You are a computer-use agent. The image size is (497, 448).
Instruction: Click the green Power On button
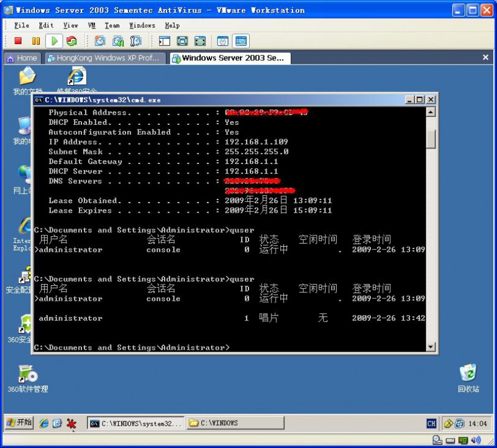point(54,41)
